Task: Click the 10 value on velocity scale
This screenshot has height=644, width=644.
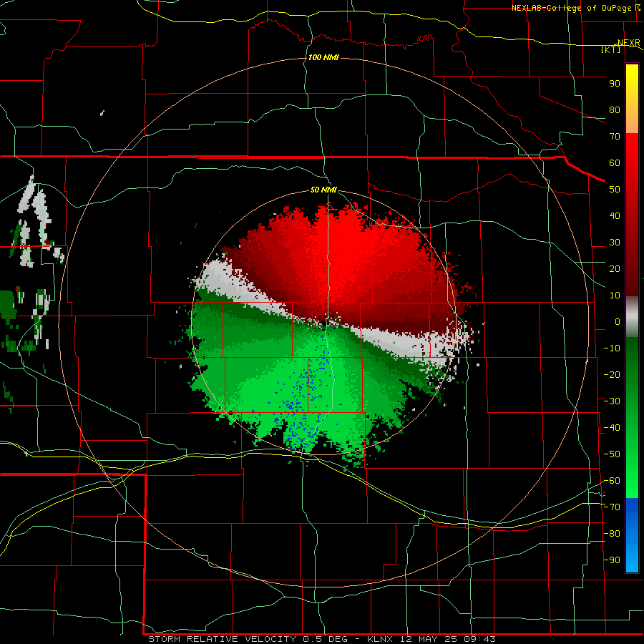Action: pyautogui.click(x=615, y=296)
